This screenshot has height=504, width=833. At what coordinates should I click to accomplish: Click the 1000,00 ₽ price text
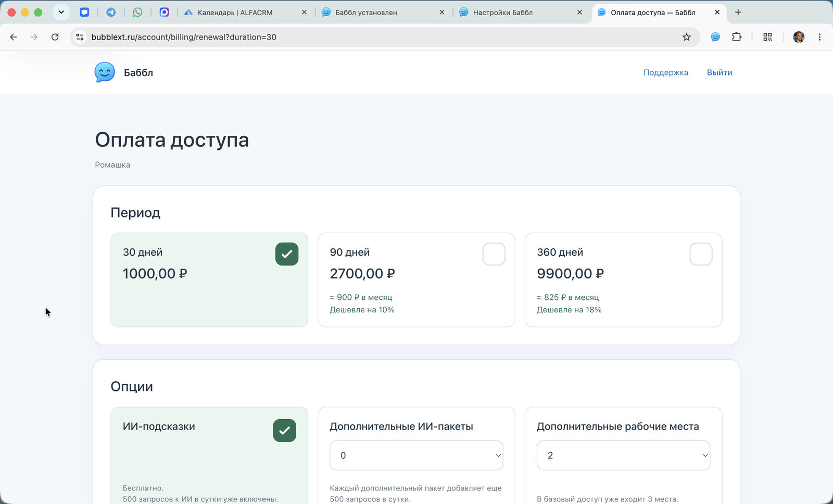click(x=155, y=273)
